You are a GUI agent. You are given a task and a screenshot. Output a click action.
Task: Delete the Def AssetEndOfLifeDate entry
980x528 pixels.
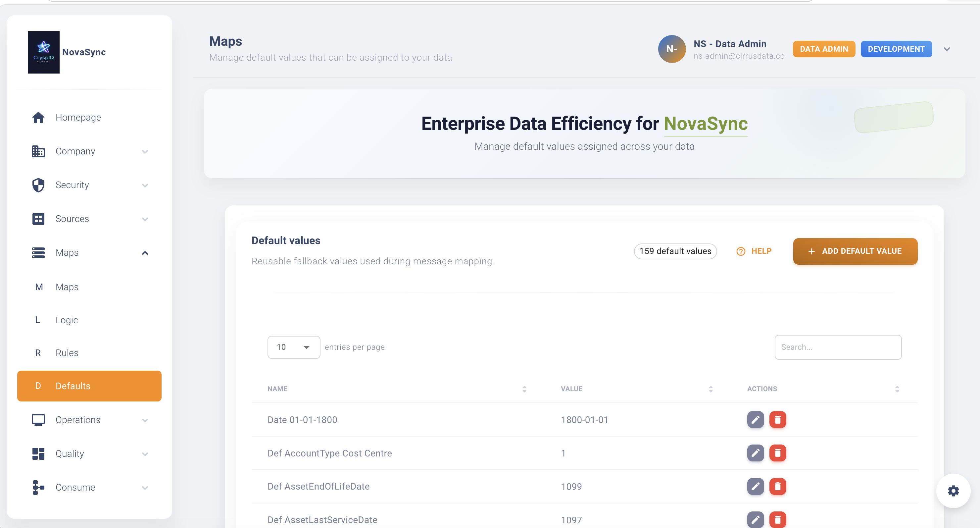point(778,487)
